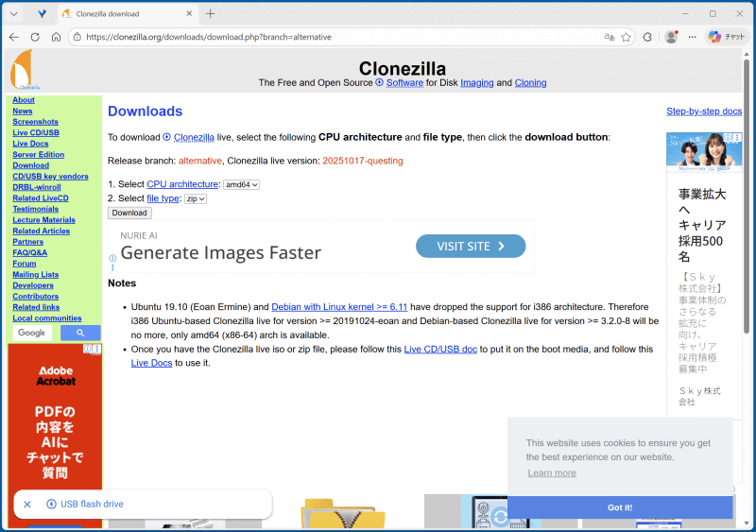This screenshot has height=532, width=756.
Task: Click the VISIT SITE ad button
Action: 471,246
